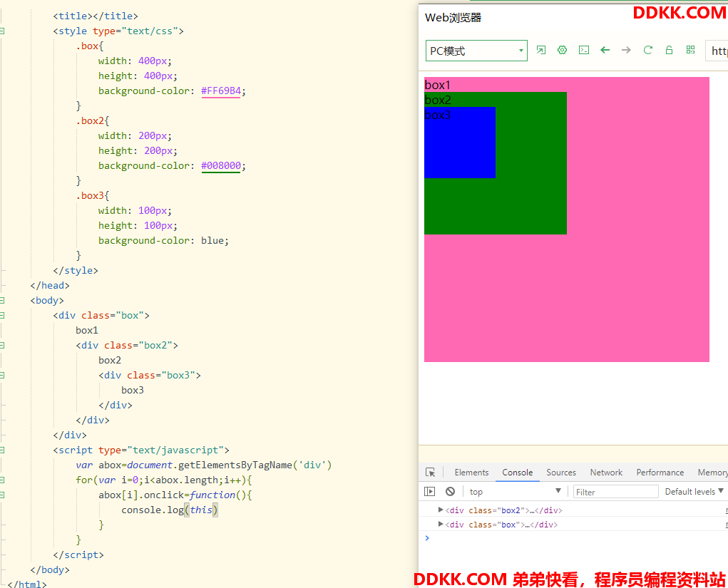This screenshot has width=728, height=588.
Task: Expand the logged div class="box" entry
Action: 441,525
